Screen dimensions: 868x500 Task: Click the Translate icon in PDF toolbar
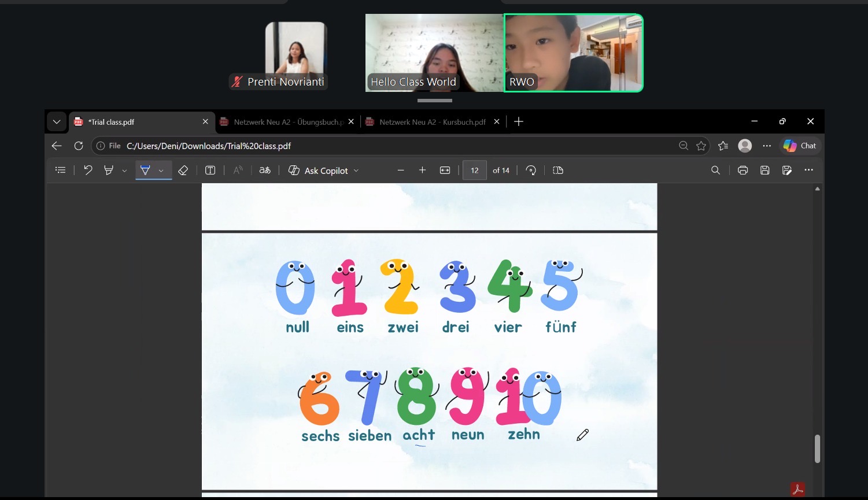click(x=265, y=171)
